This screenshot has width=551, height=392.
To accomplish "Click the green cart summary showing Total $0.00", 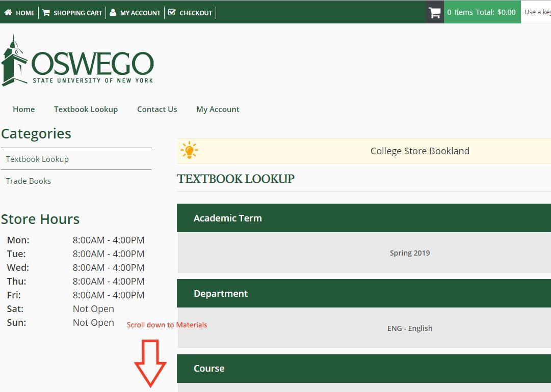I will click(x=482, y=12).
